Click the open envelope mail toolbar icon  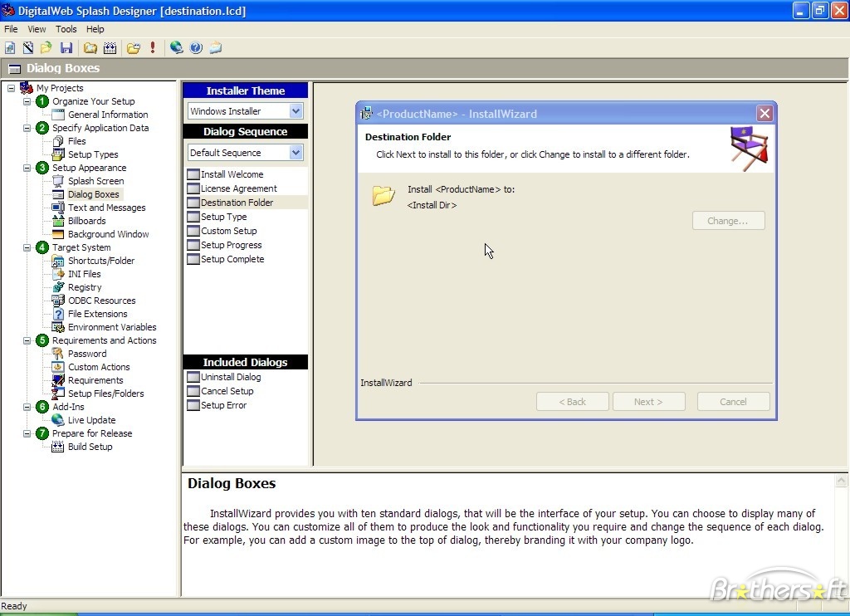point(216,47)
